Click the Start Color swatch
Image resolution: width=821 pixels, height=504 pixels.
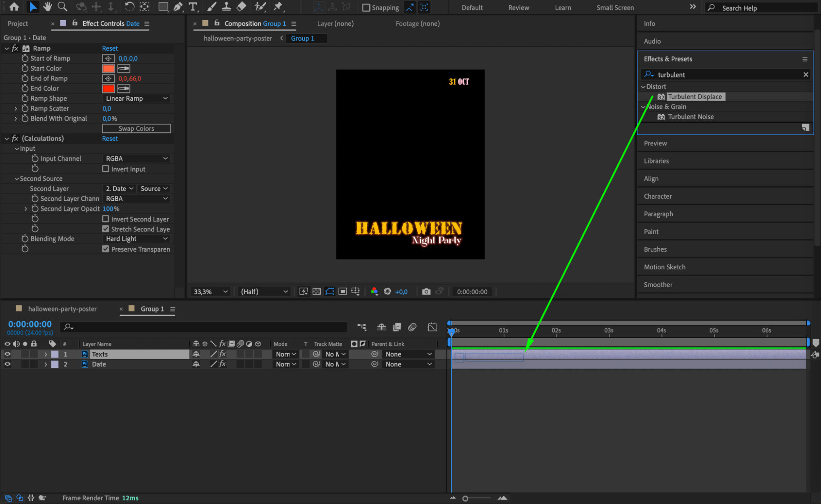tap(108, 69)
